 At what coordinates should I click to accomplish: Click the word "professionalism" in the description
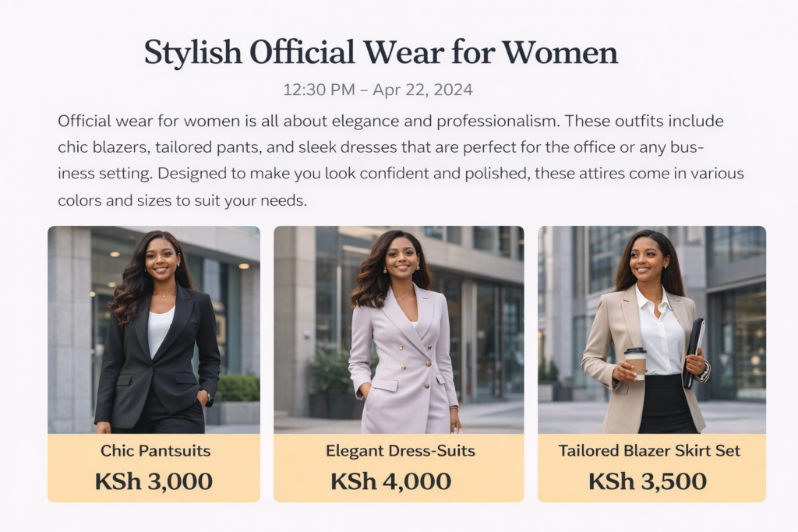(496, 122)
